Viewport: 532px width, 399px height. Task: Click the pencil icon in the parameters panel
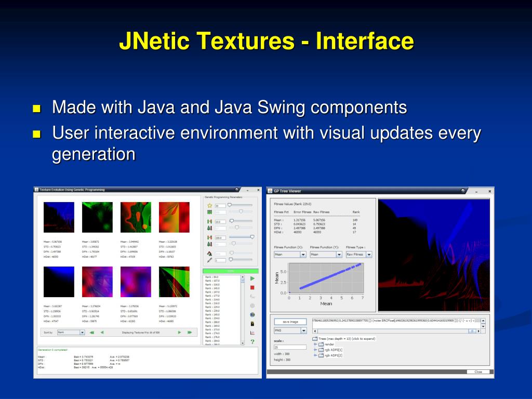pos(209,260)
